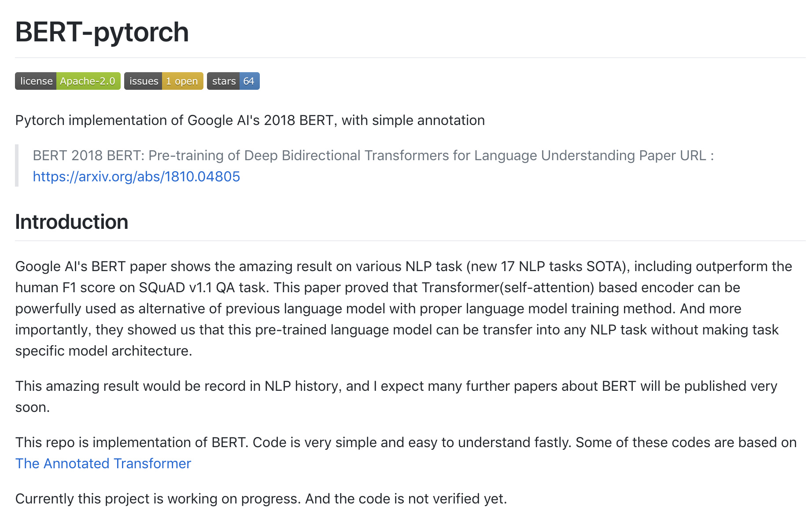Click the blue "64" stars count badge
The width and height of the screenshot is (812, 529).
click(249, 81)
